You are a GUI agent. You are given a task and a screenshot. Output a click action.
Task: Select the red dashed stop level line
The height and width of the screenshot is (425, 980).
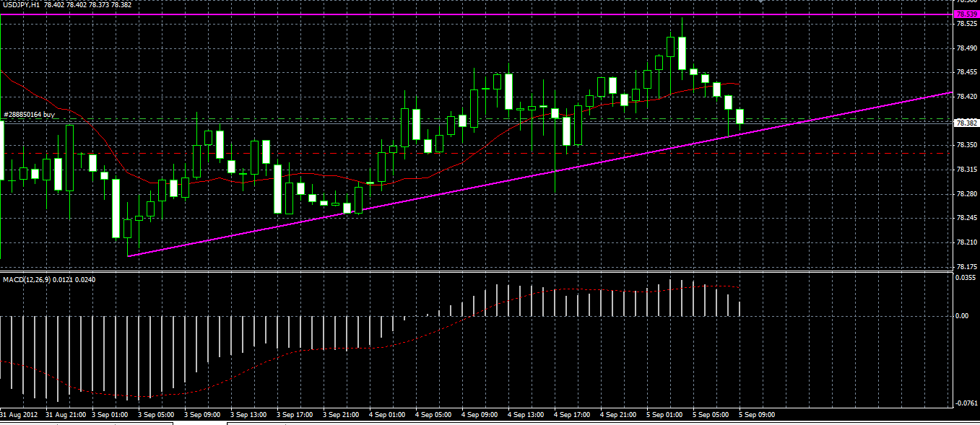coord(477,153)
